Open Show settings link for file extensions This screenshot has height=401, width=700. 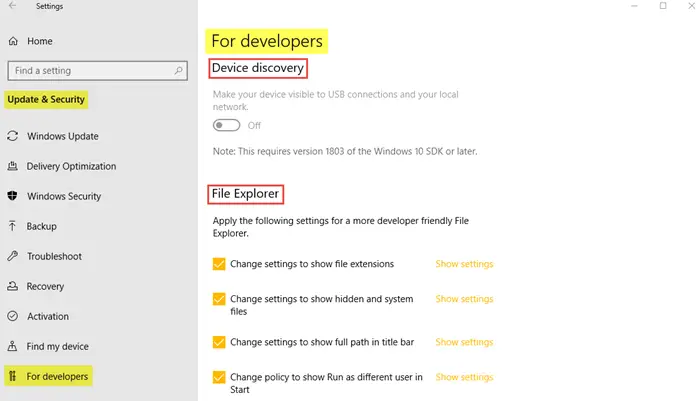point(464,264)
